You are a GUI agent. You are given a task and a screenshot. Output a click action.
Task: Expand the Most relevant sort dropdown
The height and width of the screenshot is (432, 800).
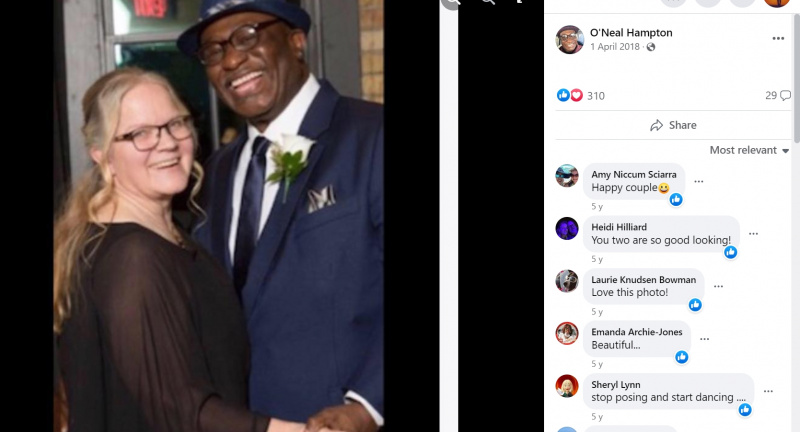click(749, 150)
